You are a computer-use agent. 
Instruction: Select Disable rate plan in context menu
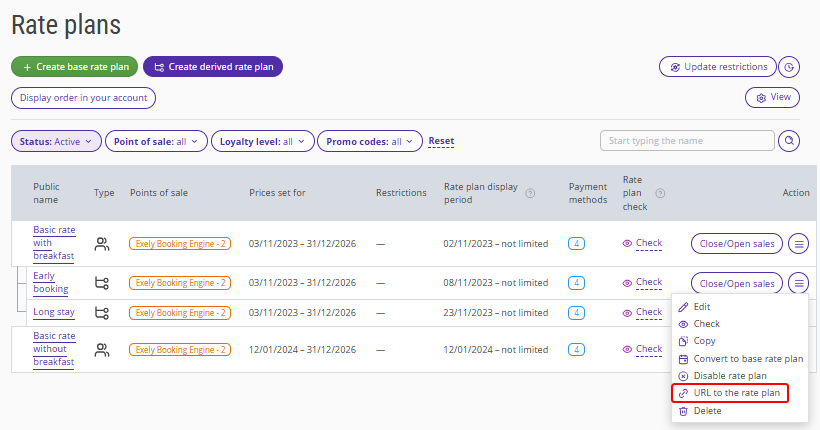click(x=723, y=376)
